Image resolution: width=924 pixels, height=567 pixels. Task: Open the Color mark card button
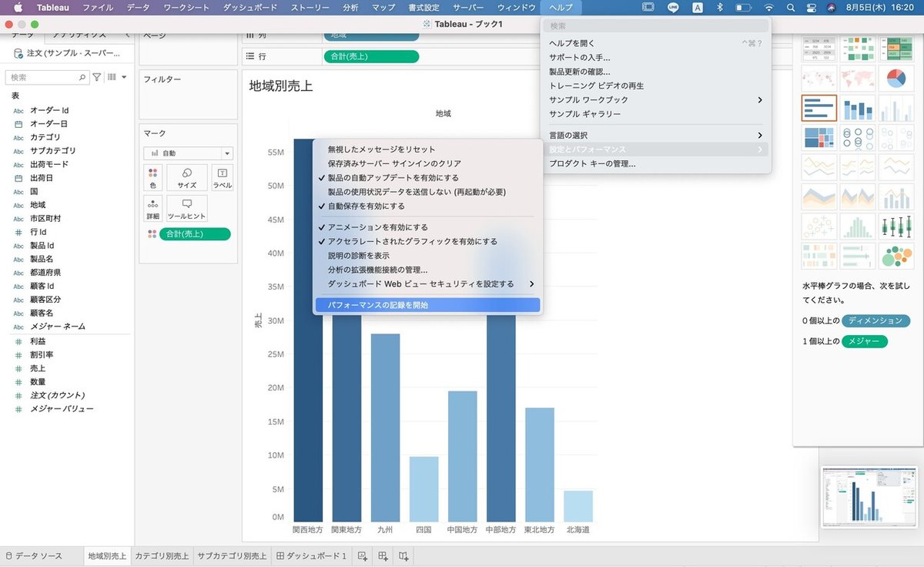[x=153, y=178]
